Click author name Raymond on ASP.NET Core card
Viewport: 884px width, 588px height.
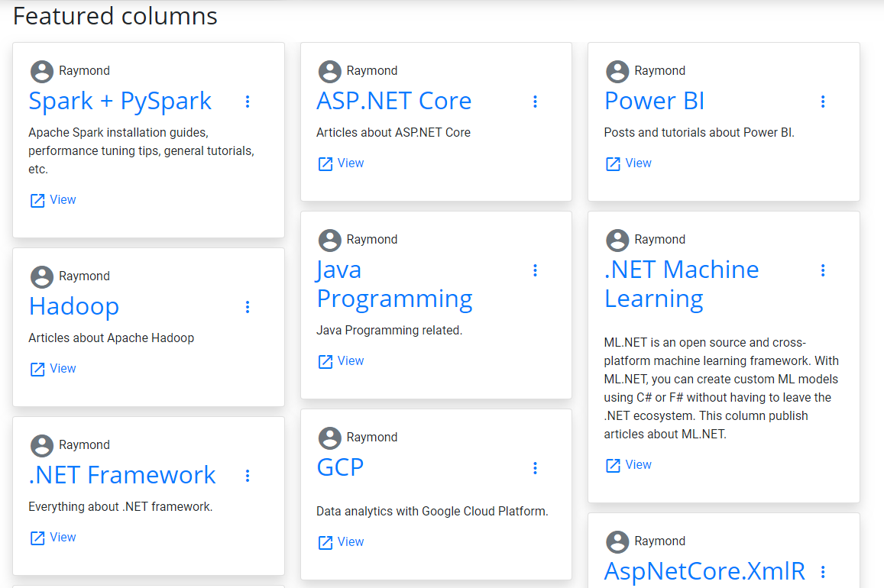tap(372, 71)
